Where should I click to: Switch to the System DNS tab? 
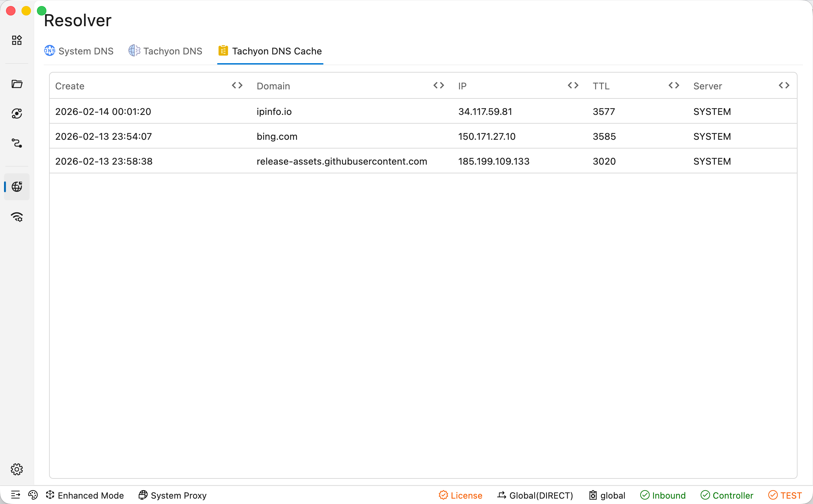[79, 51]
